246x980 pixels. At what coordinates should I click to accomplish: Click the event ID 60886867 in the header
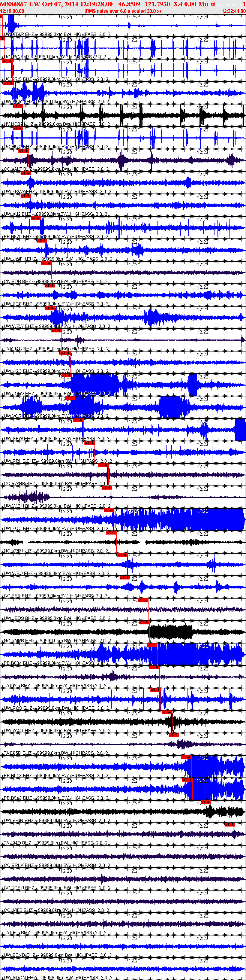(x=13, y=4)
